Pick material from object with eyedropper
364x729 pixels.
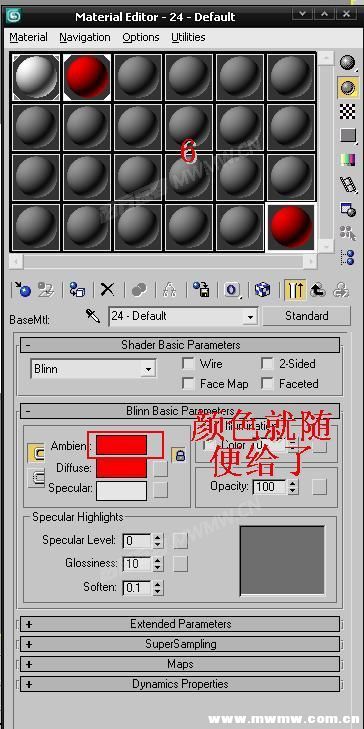click(93, 316)
